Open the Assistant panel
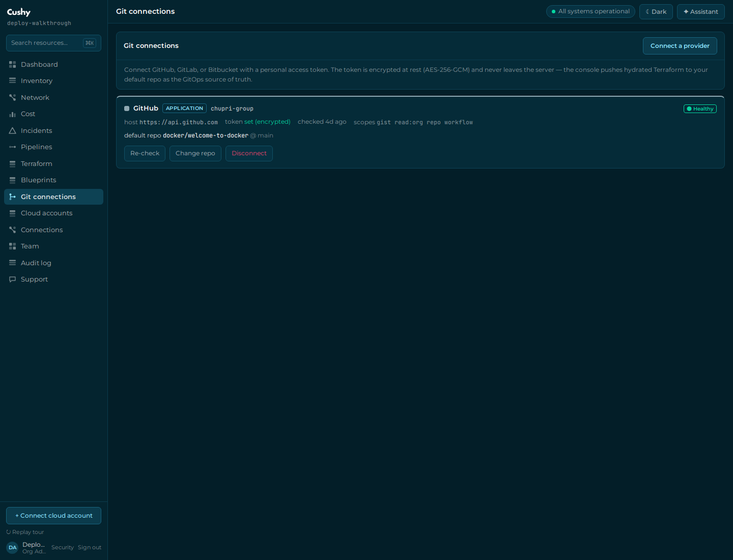Viewport: 733px width, 560px height. [x=700, y=11]
